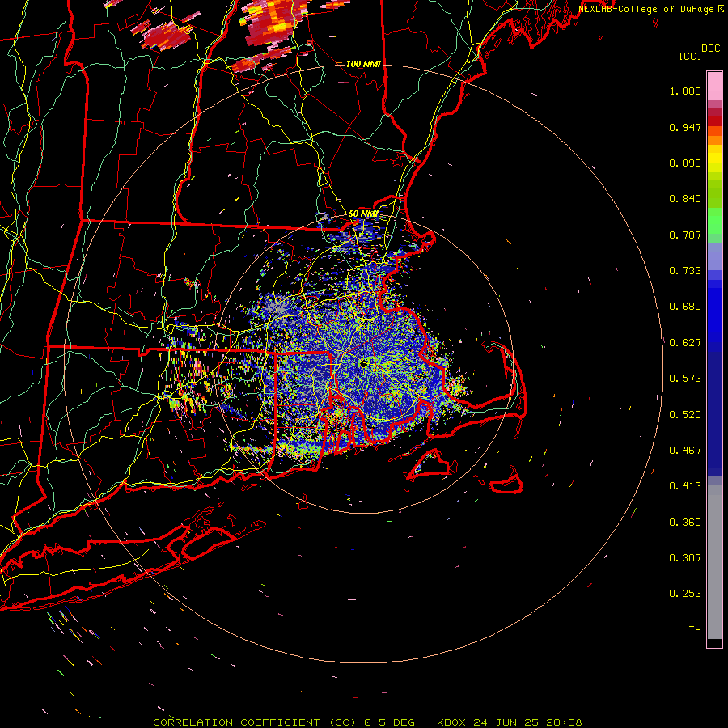Pick the 0.840 value label
Image resolution: width=728 pixels, height=728 pixels.
click(685, 199)
